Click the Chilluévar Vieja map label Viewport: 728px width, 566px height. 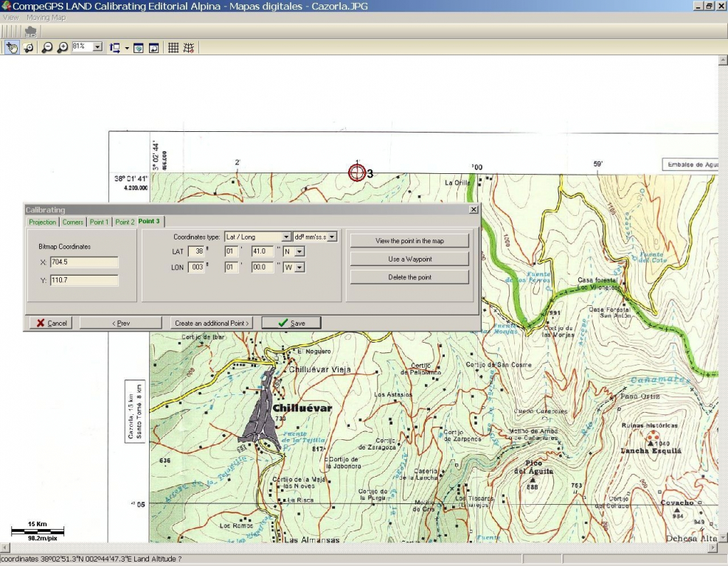tap(320, 370)
